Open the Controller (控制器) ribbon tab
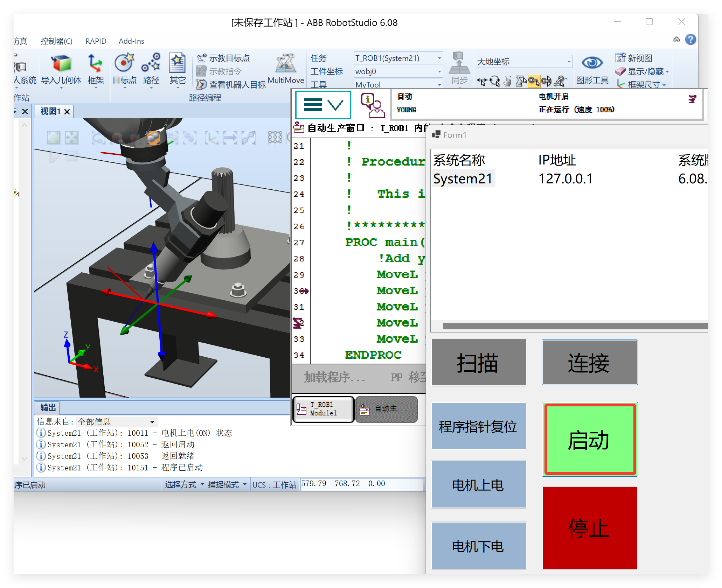The image size is (722, 588). coord(56,41)
